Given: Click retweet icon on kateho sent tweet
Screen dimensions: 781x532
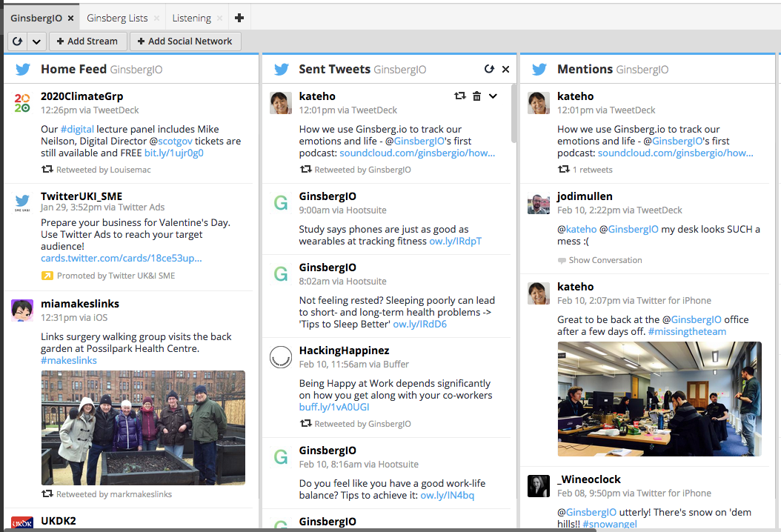Looking at the screenshot, I should click(x=459, y=96).
